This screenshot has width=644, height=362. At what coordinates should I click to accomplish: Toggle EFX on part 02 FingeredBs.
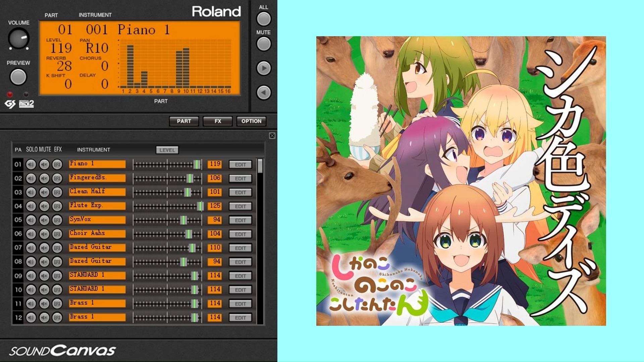coord(57,178)
